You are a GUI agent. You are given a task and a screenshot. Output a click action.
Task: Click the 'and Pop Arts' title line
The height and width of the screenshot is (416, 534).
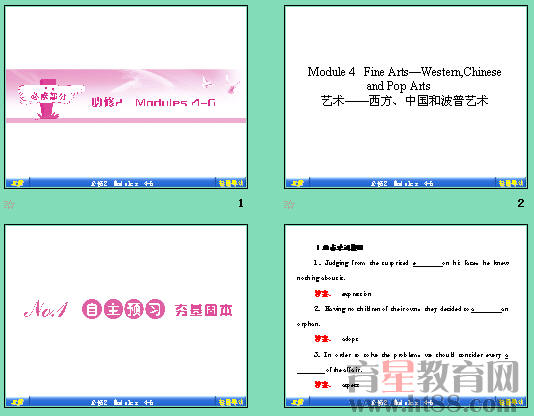[398, 86]
